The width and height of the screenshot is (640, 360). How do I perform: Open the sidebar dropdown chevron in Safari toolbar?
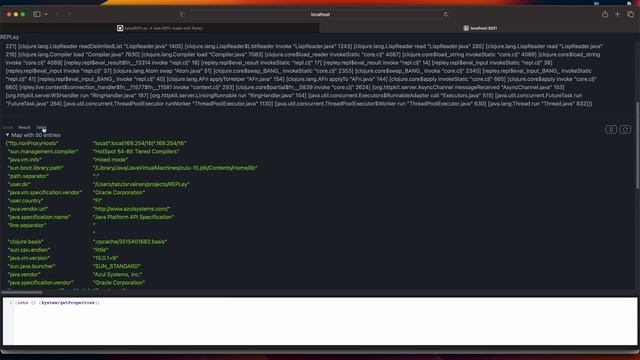click(46, 14)
